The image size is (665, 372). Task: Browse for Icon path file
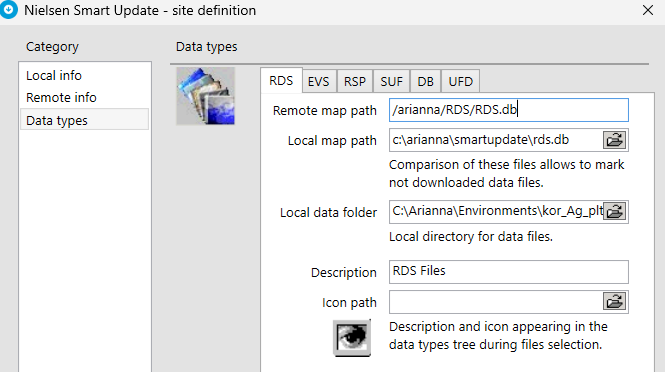click(x=615, y=302)
